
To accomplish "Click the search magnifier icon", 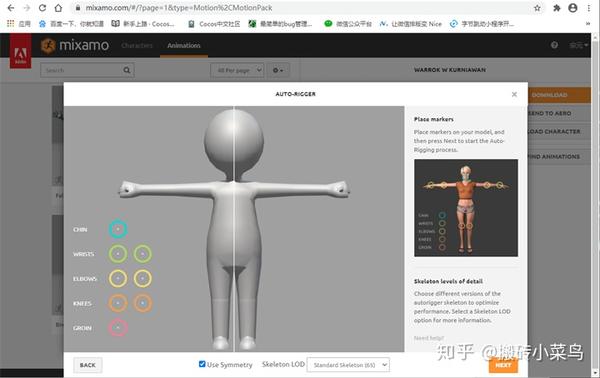I will pyautogui.click(x=127, y=70).
